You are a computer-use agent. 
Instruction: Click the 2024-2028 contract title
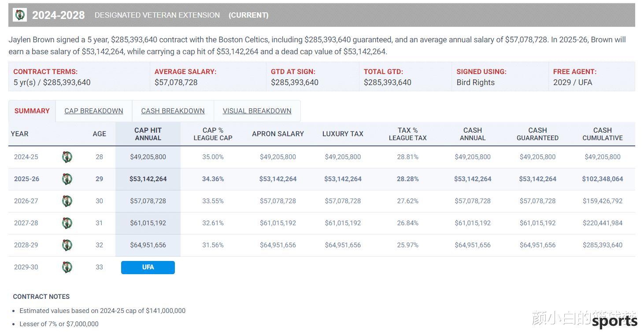(58, 15)
